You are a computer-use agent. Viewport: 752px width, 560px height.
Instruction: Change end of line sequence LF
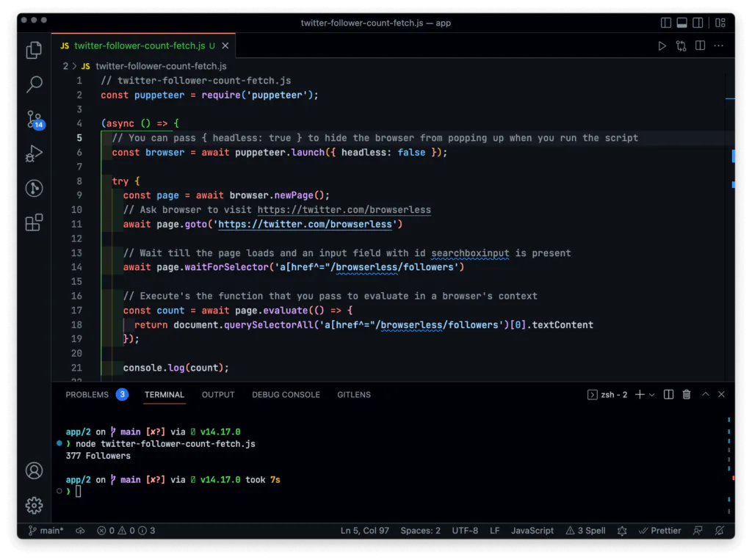494,530
